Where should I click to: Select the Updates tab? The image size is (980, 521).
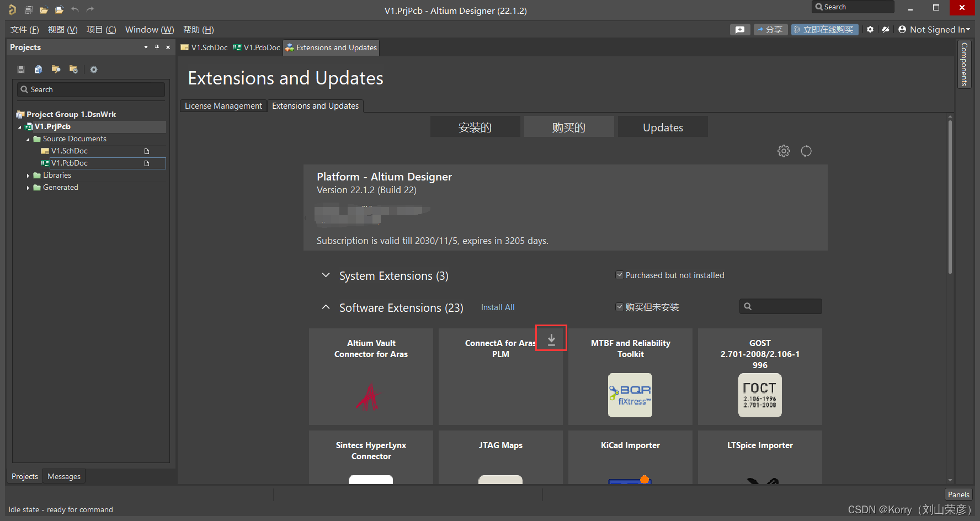[x=663, y=127]
